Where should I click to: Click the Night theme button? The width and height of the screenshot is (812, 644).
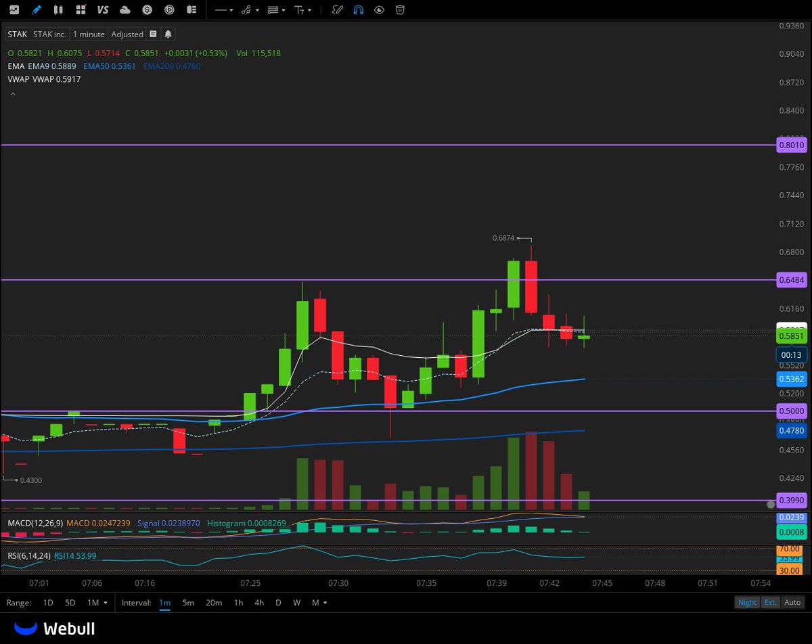747,601
